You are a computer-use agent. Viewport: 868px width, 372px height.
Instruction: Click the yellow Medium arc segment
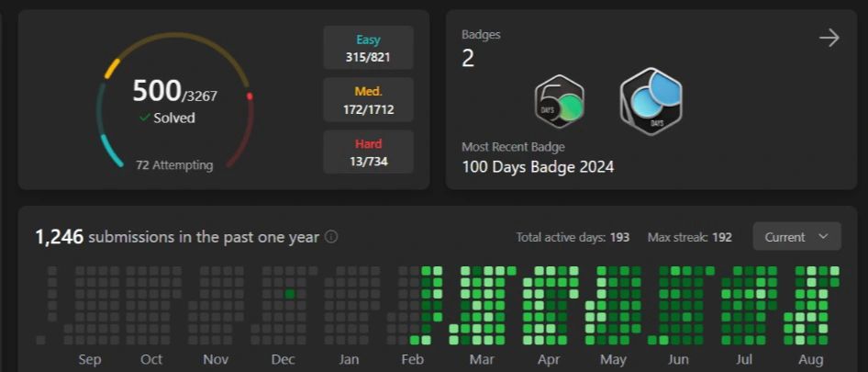pos(112,67)
